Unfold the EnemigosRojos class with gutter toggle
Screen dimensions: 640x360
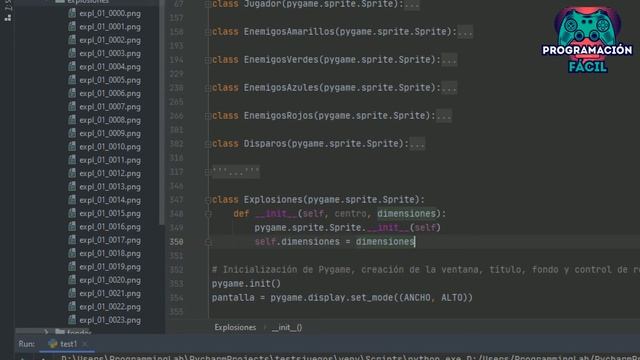coord(208,116)
